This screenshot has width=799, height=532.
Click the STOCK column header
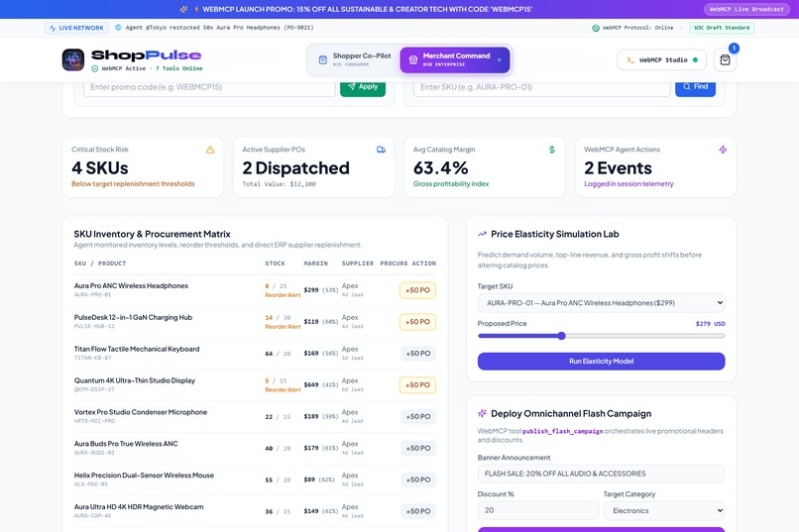pos(276,264)
